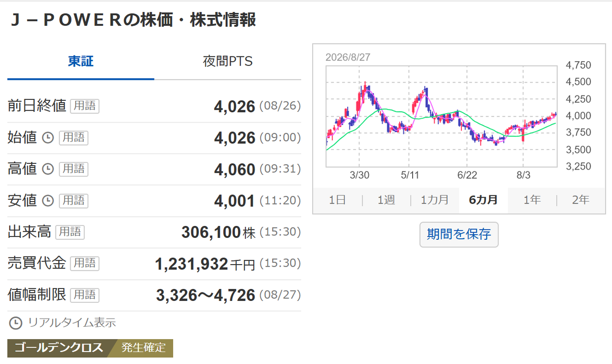Screen dimensions: 612x364
Task: Click the clock icon next to リアルタイム表示
Action: pos(16,323)
